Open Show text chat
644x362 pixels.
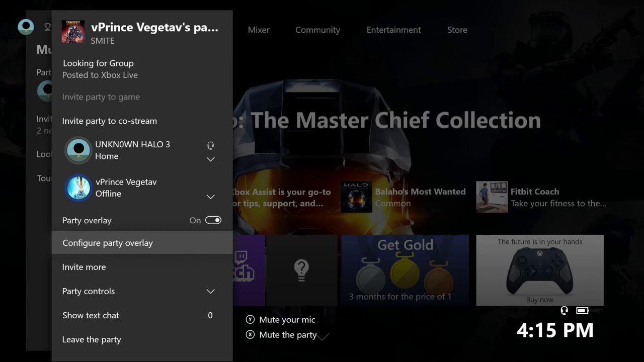(x=142, y=315)
